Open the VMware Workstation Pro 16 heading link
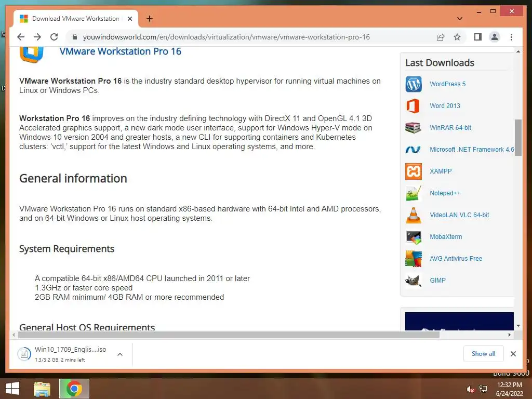 (121, 51)
